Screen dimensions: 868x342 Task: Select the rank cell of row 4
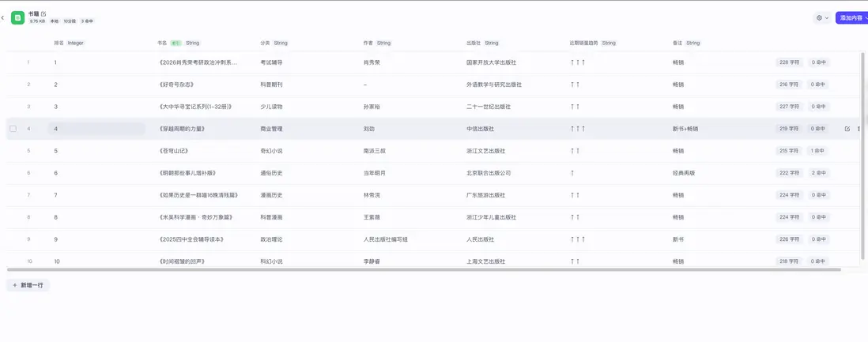point(97,129)
